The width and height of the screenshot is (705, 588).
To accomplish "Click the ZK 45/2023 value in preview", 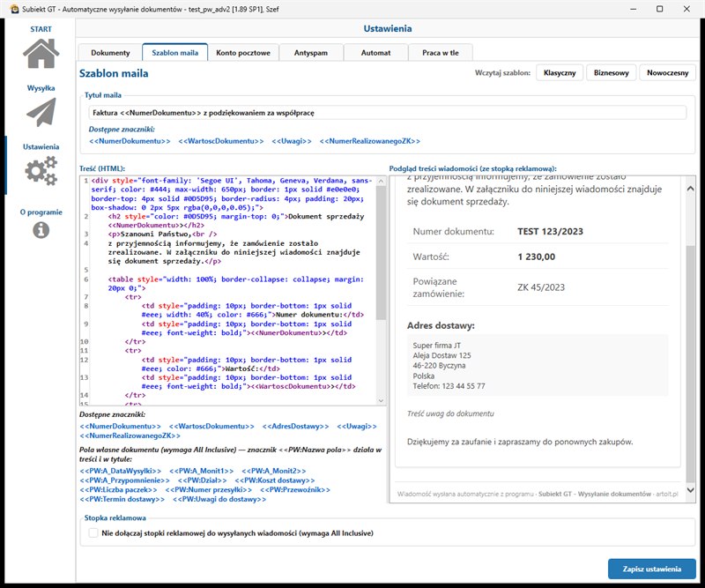I will pyautogui.click(x=541, y=287).
